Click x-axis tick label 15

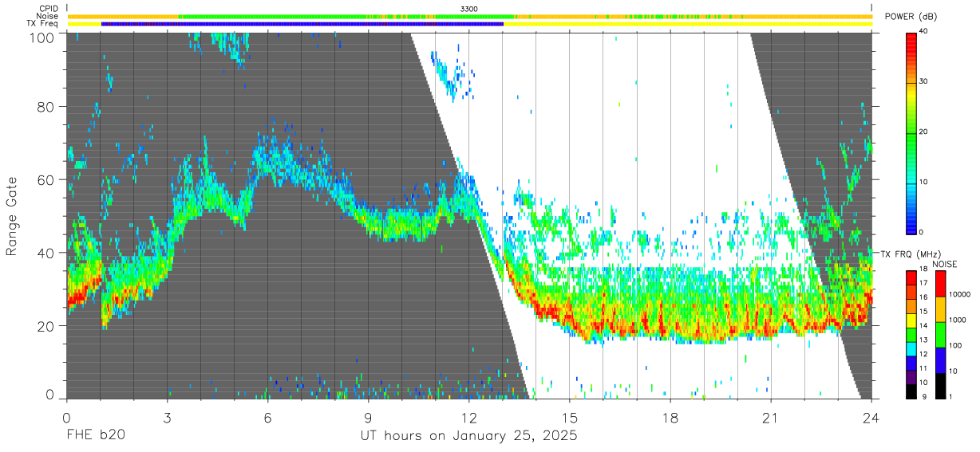click(570, 417)
